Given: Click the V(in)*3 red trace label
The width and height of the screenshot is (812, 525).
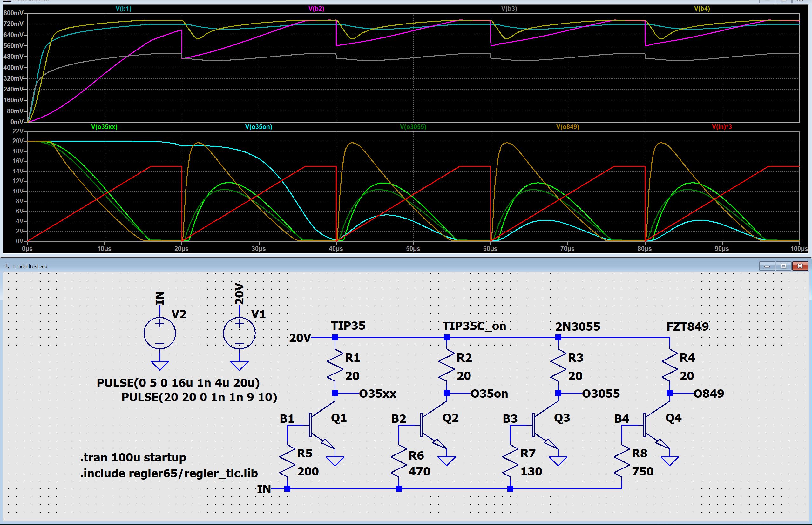Looking at the screenshot, I should coord(722,127).
